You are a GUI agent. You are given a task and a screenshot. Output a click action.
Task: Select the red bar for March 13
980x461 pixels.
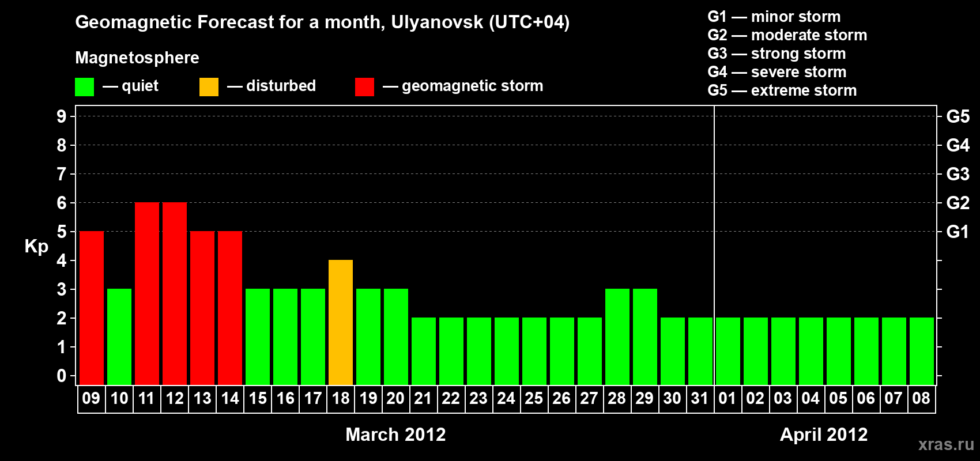point(202,308)
